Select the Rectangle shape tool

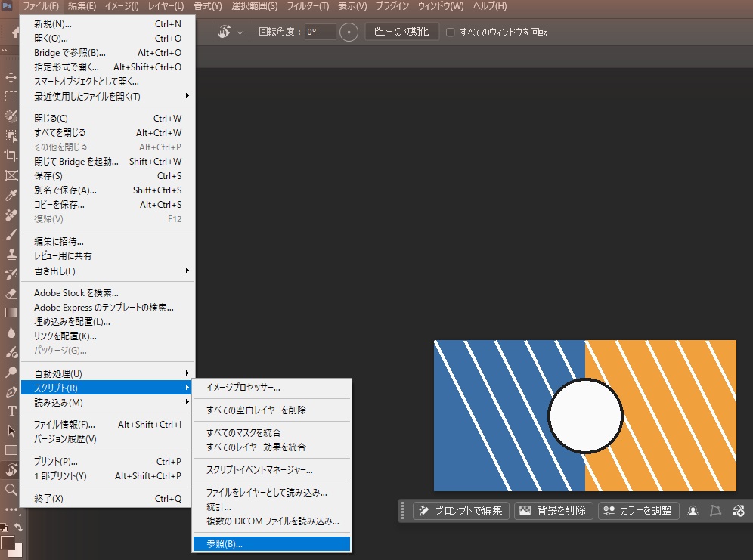11,450
